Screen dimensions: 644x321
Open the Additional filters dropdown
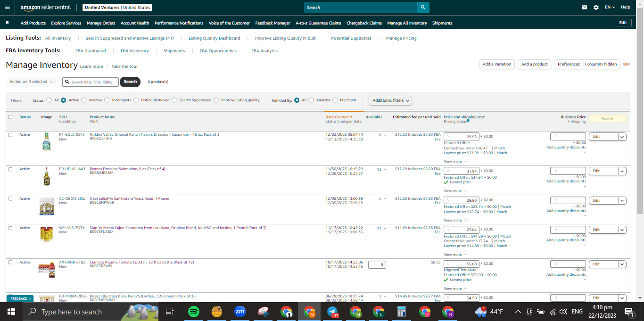pos(390,100)
